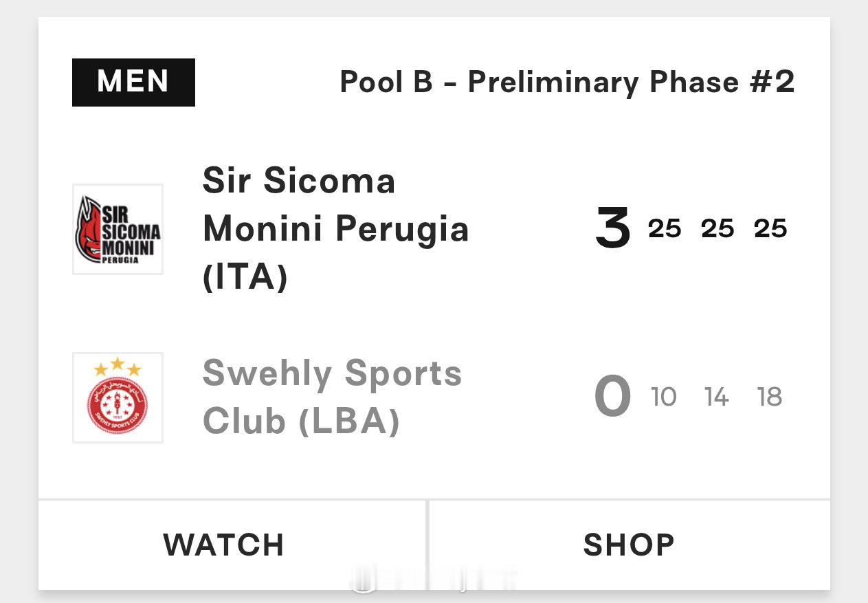Select the black MEN badge

click(133, 83)
